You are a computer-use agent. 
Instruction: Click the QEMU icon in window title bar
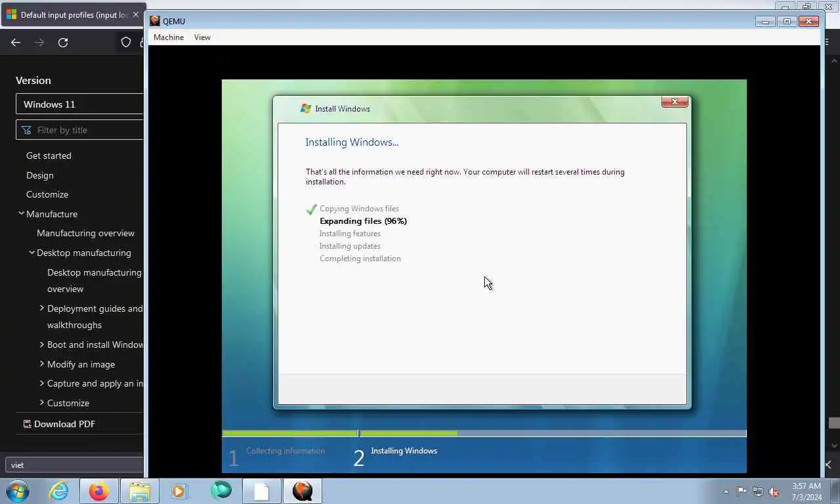(x=155, y=21)
